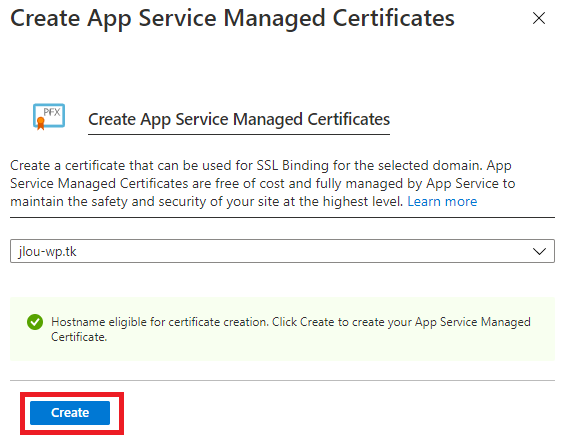Click the 'PFX' letters inside the certificate icon
The image size is (561, 439).
pos(52,112)
